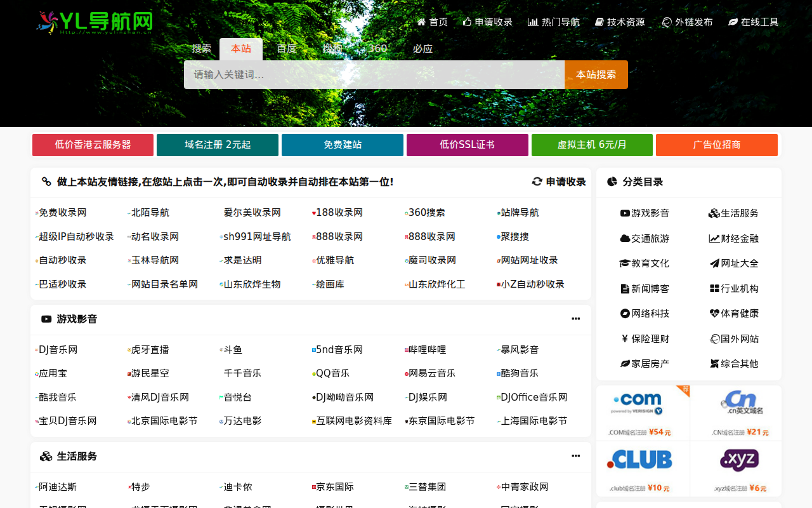Select the chart icon beside 热门导航
Screen dimensions: 812x508
point(532,21)
